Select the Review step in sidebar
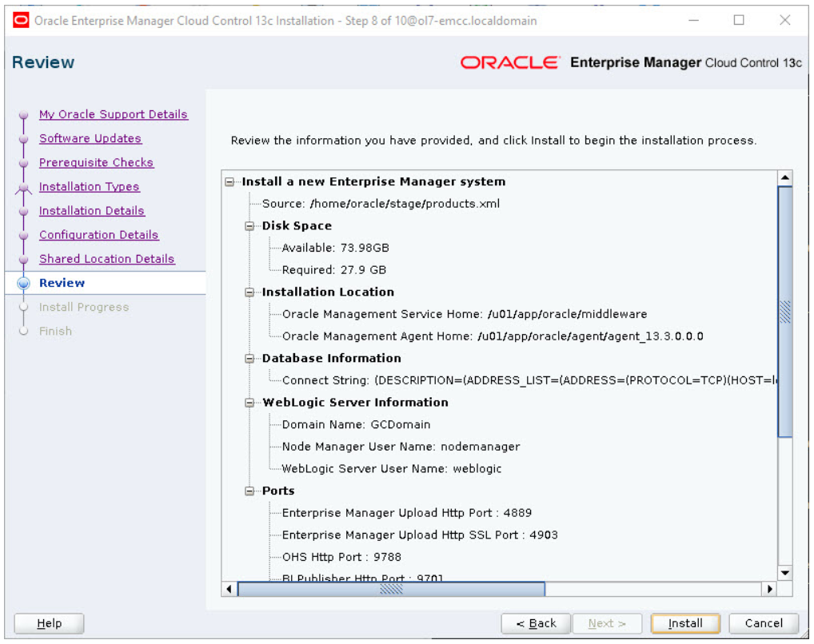The image size is (814, 644). click(62, 283)
